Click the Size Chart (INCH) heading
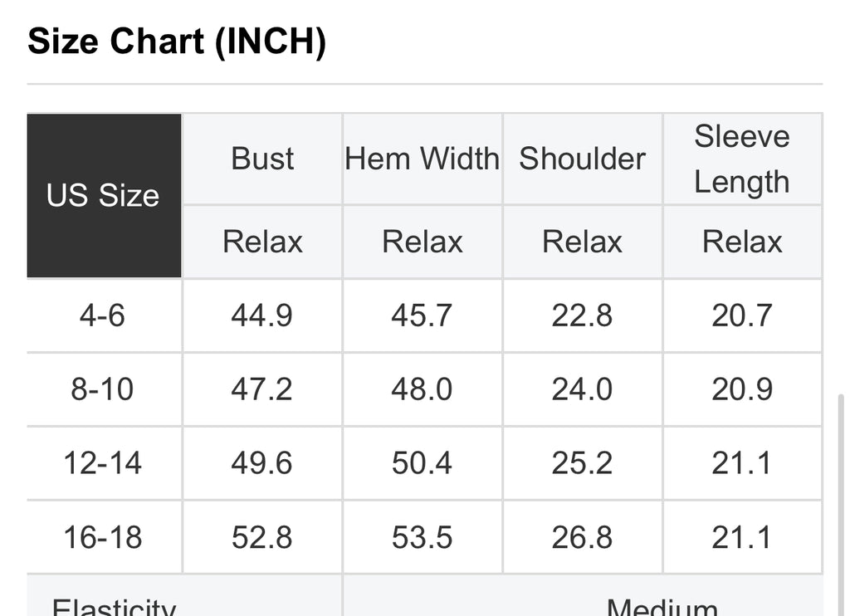 [177, 42]
